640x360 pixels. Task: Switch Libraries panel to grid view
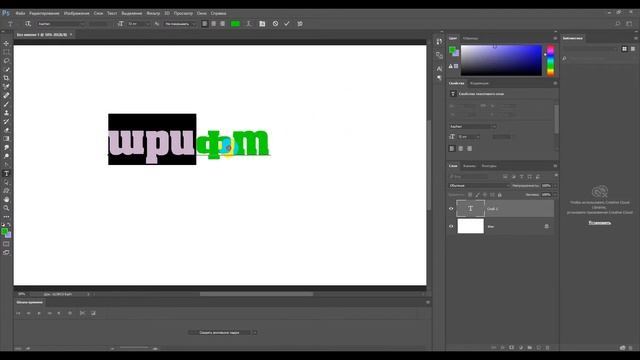pos(624,49)
